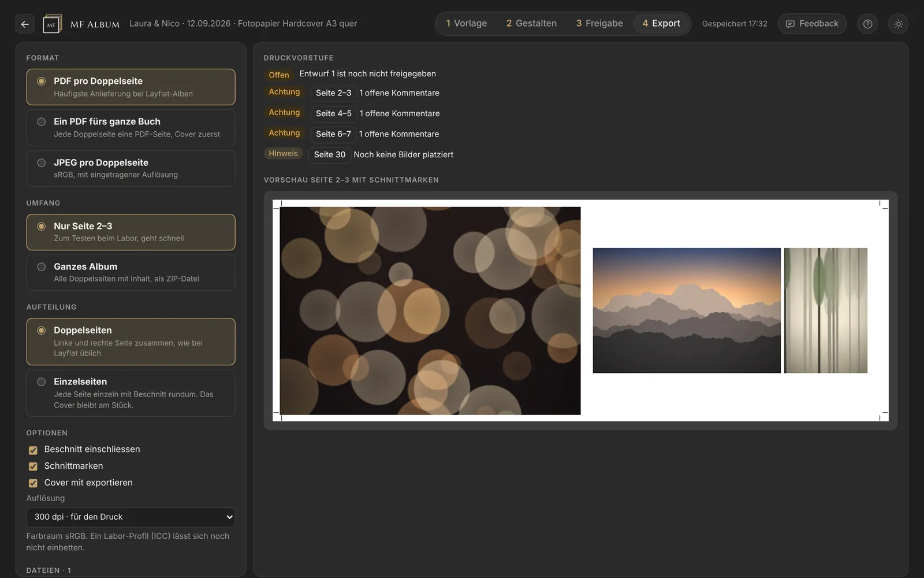Click the 'Hinweis' badge for Seite 30
The image size is (924, 578).
pos(284,153)
